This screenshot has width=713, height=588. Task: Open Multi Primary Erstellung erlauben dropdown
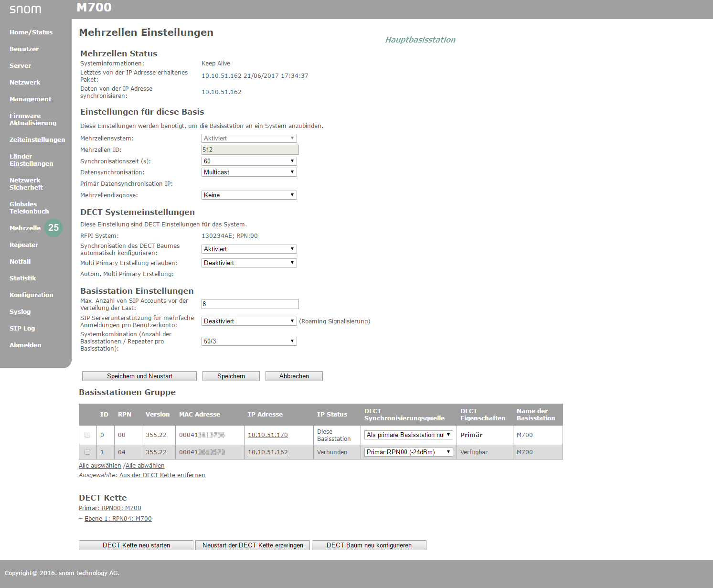click(249, 263)
